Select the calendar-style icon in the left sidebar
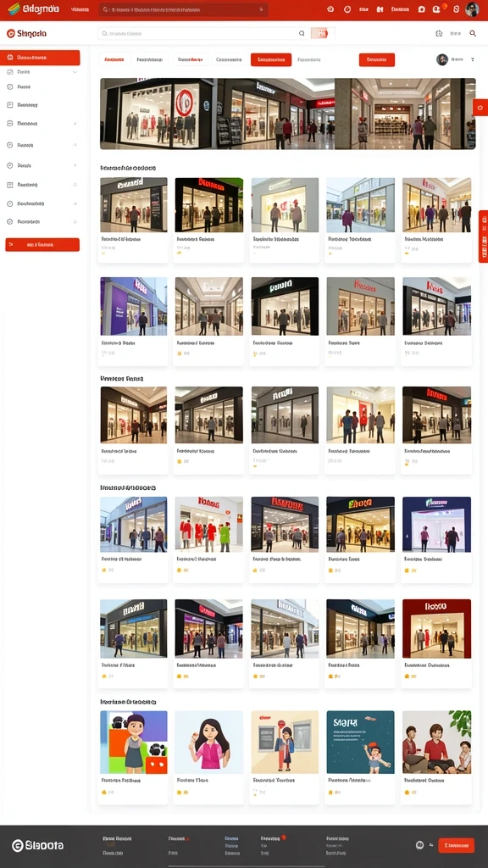488x868 pixels. click(x=10, y=184)
